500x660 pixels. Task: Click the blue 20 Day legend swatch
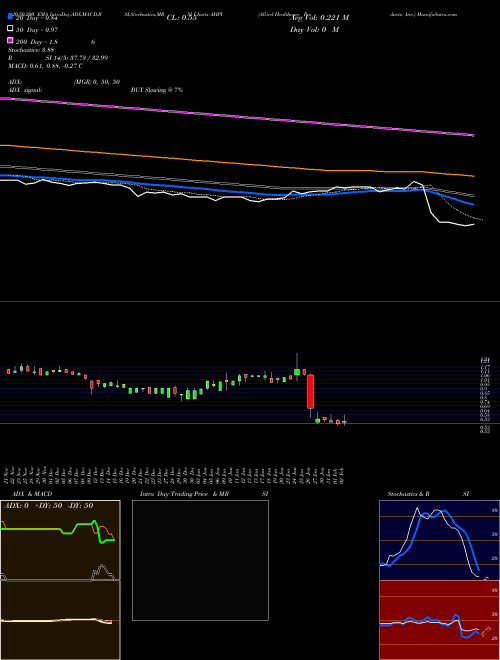10,17
